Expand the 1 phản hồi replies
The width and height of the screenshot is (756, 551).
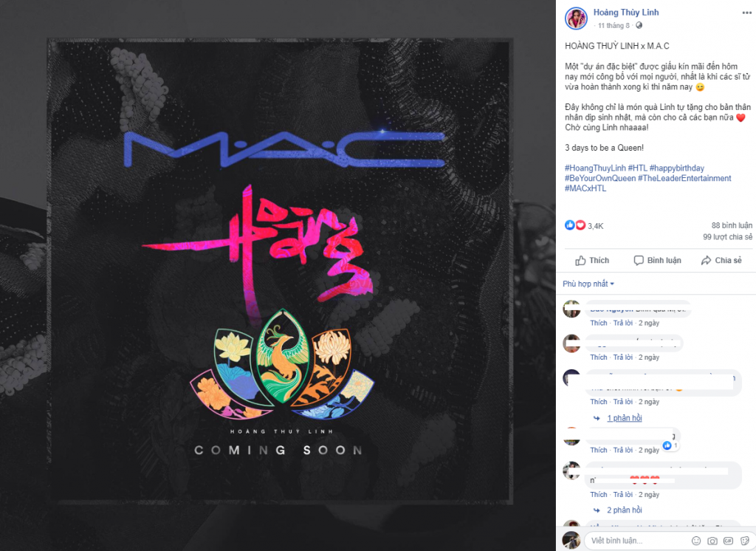pos(625,418)
